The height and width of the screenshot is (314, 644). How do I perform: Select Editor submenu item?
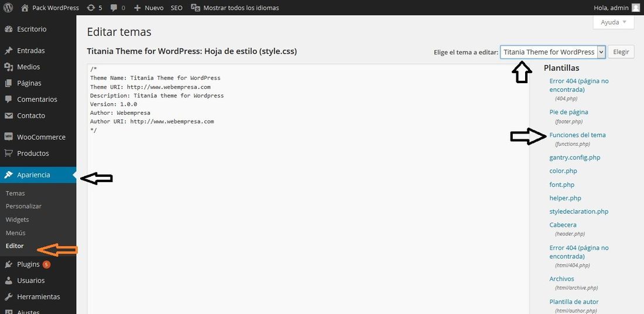point(15,246)
